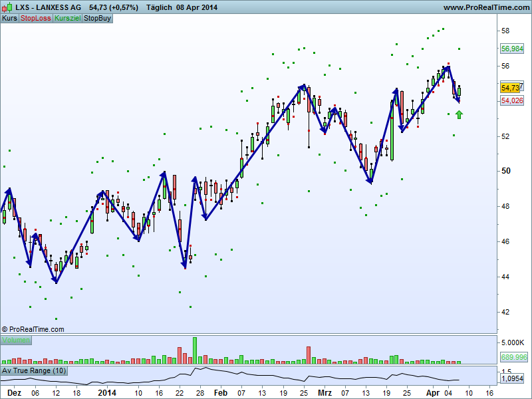The height and width of the screenshot is (399, 532).
Task: Click the www.ProRealTime.com link
Action: [486, 7]
